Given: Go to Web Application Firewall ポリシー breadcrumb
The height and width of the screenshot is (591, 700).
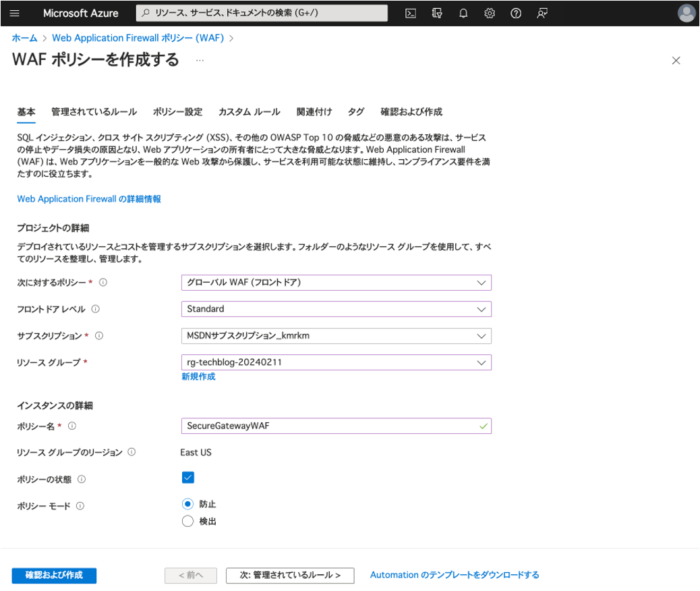Looking at the screenshot, I should [x=138, y=38].
